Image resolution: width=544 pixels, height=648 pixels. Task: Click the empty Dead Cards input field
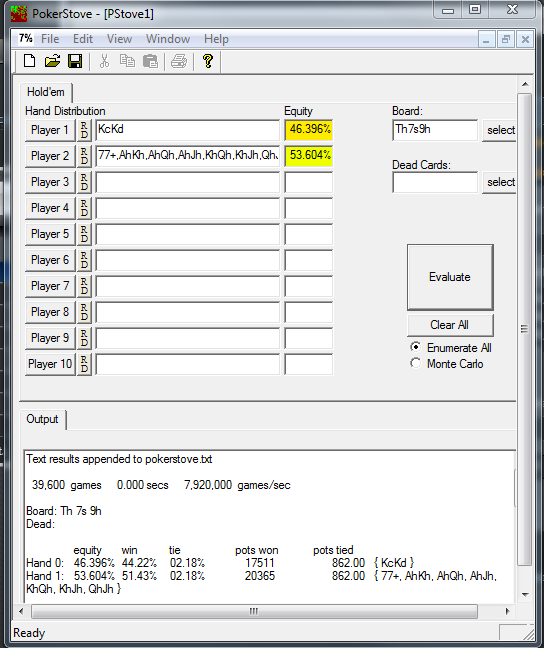(435, 182)
